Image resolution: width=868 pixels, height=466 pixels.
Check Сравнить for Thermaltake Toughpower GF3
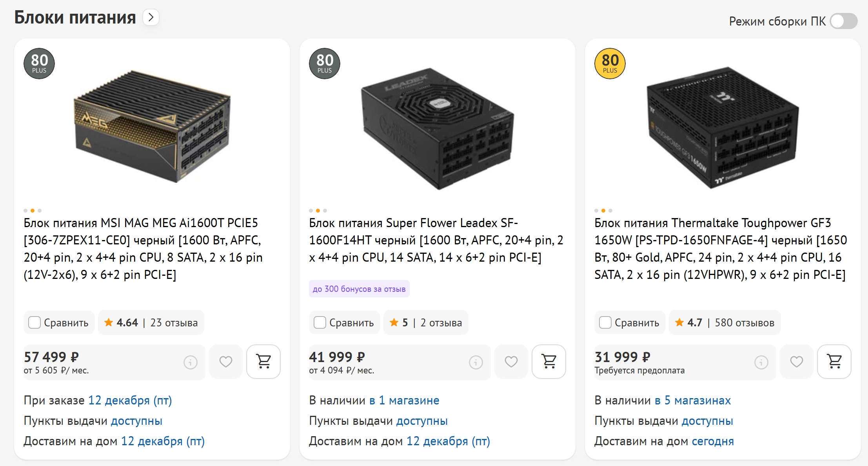(606, 322)
